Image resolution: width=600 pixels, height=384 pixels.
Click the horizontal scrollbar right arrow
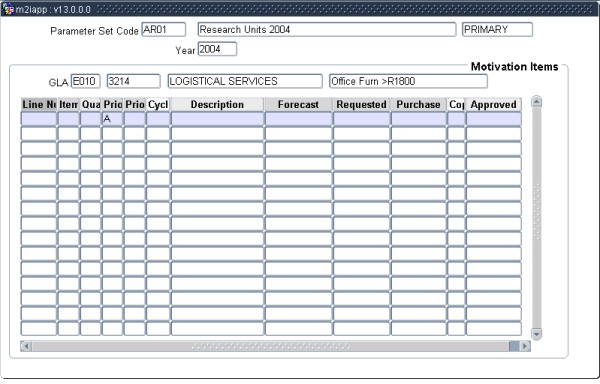(x=525, y=346)
